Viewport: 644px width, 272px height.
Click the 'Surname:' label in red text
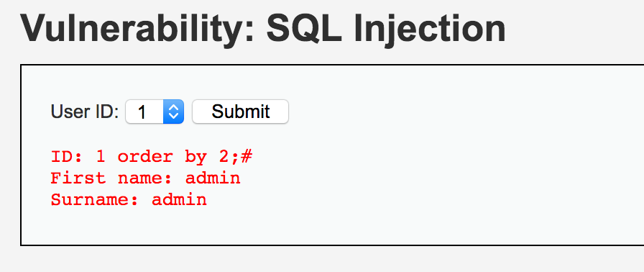point(96,200)
